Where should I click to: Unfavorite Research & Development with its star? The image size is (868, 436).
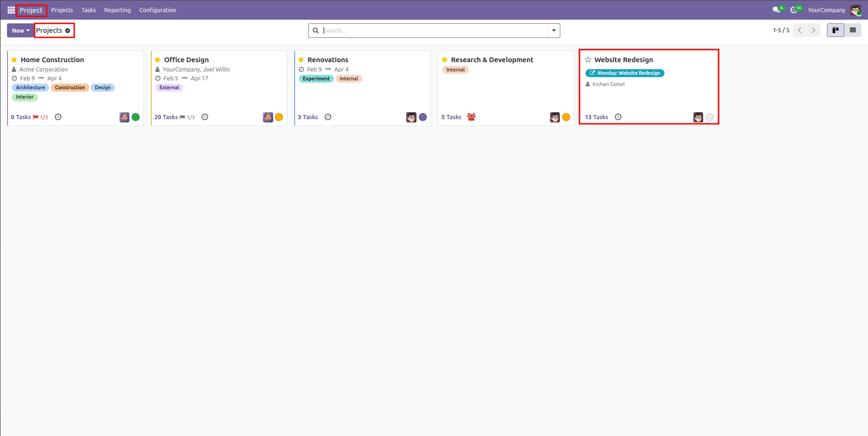click(x=445, y=60)
